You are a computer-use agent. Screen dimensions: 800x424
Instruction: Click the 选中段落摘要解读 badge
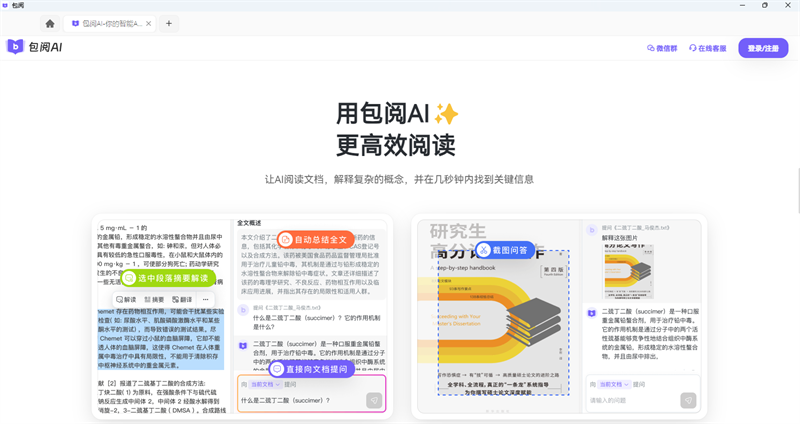tap(168, 278)
